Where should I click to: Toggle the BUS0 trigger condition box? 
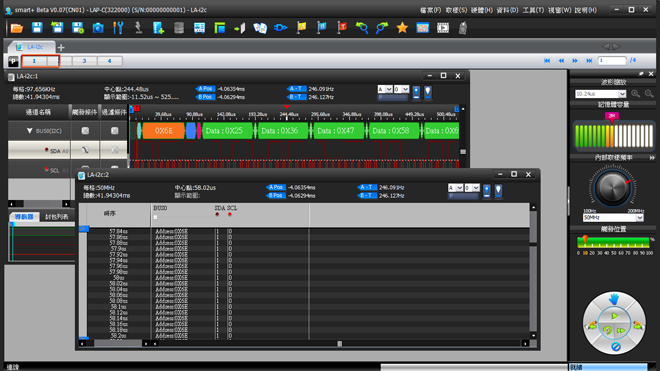tap(85, 131)
